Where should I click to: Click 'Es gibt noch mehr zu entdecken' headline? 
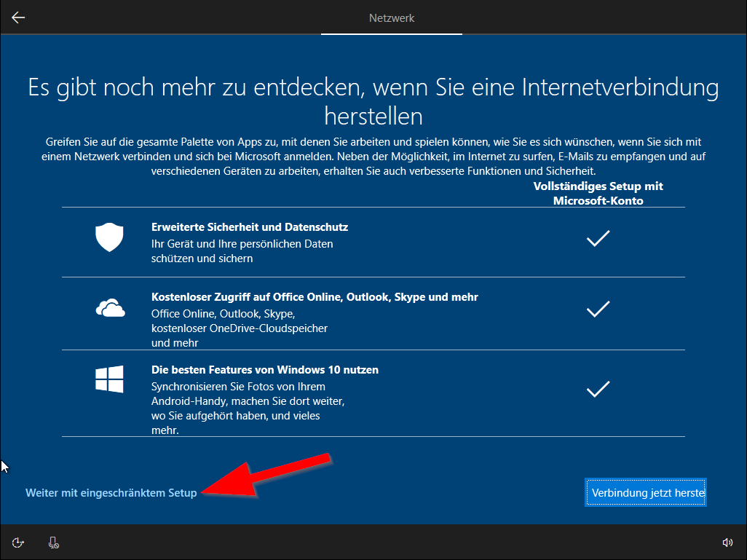[373, 101]
